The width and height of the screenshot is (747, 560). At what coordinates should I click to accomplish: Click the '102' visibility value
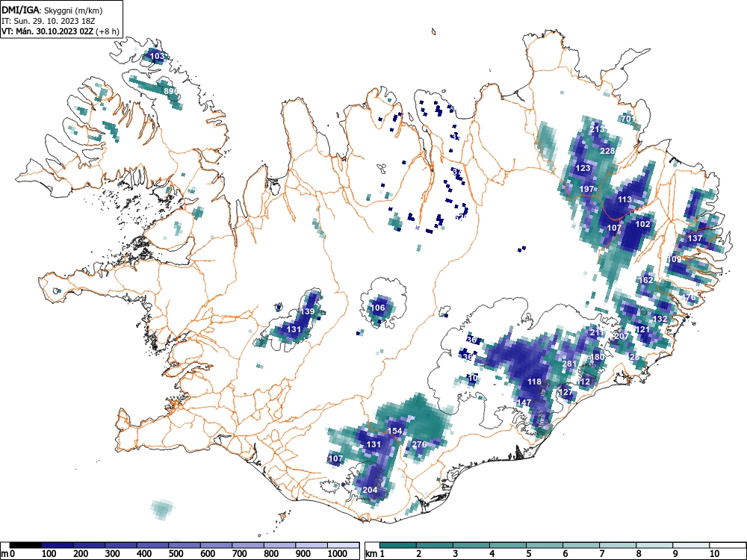point(643,224)
